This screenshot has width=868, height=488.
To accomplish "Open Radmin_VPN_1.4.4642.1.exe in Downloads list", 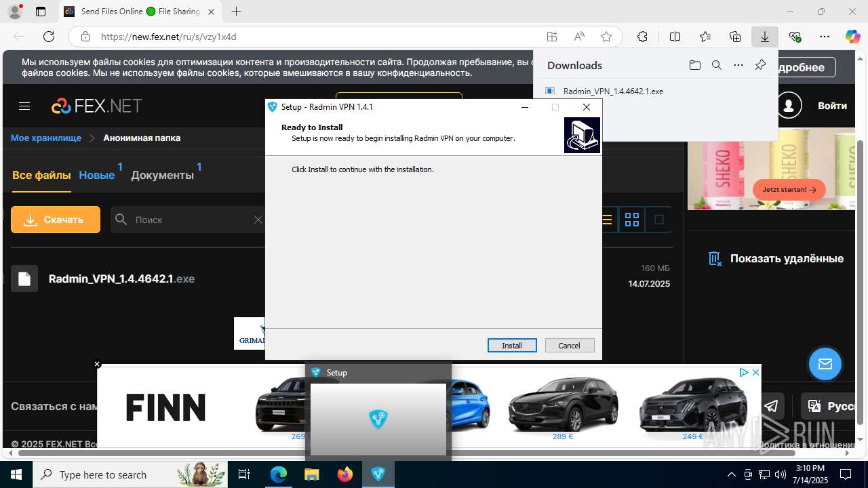I will click(613, 91).
